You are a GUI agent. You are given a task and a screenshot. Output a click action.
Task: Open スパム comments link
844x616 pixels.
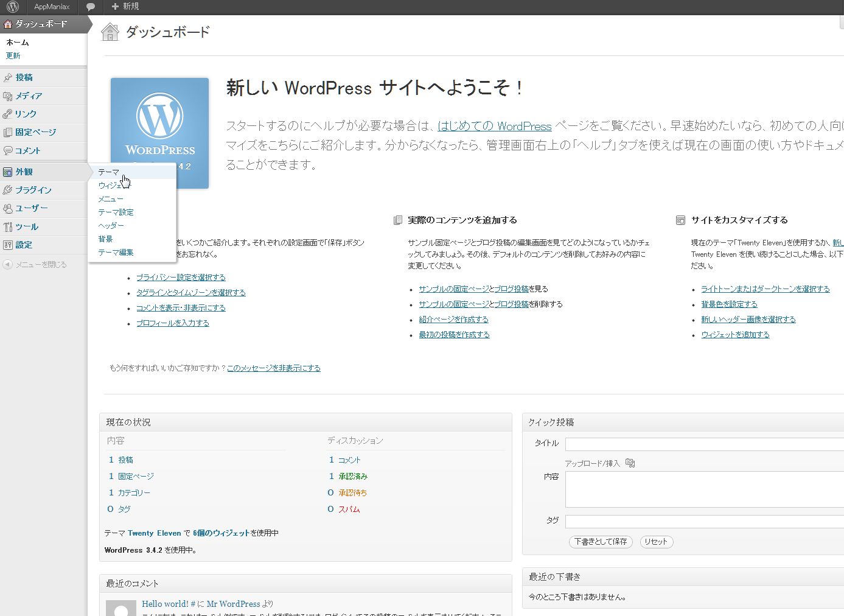[x=349, y=509]
